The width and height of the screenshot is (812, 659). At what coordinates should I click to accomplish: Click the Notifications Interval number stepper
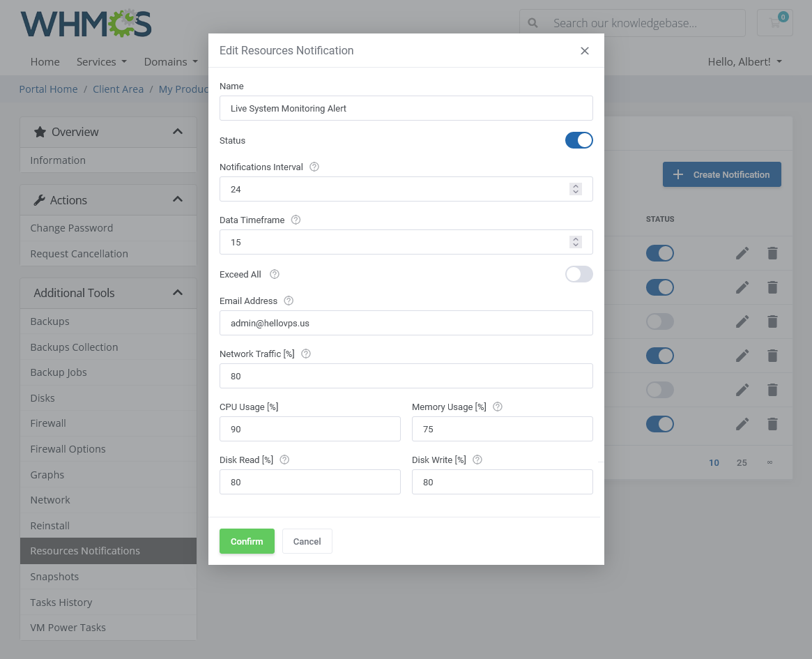(575, 189)
